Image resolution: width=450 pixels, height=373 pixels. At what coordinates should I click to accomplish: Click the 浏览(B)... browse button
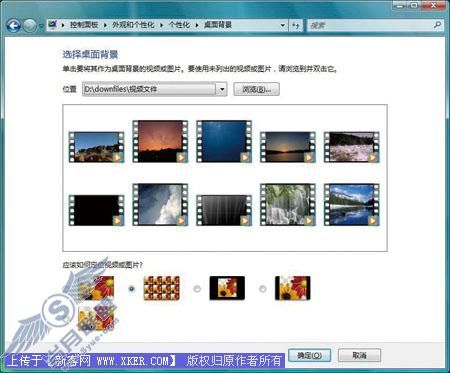tap(256, 89)
